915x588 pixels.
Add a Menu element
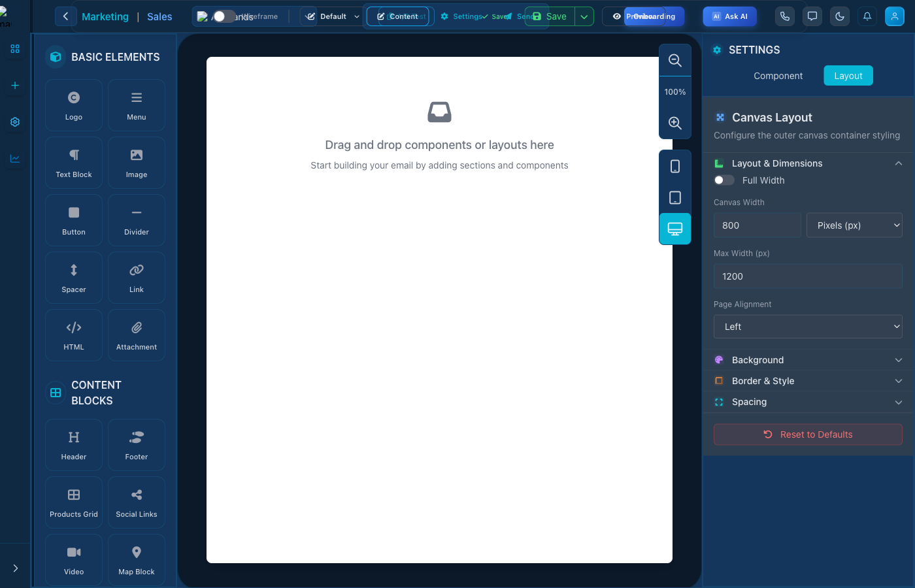coord(137,105)
